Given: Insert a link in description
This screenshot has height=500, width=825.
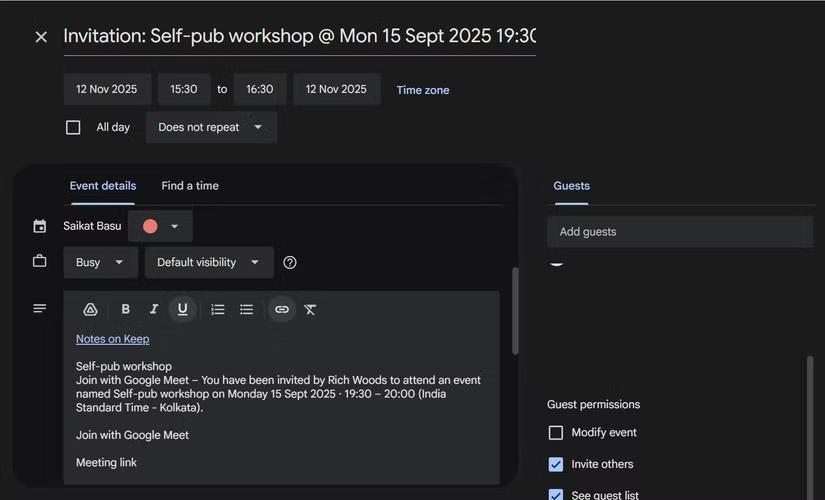Looking at the screenshot, I should pos(282,309).
